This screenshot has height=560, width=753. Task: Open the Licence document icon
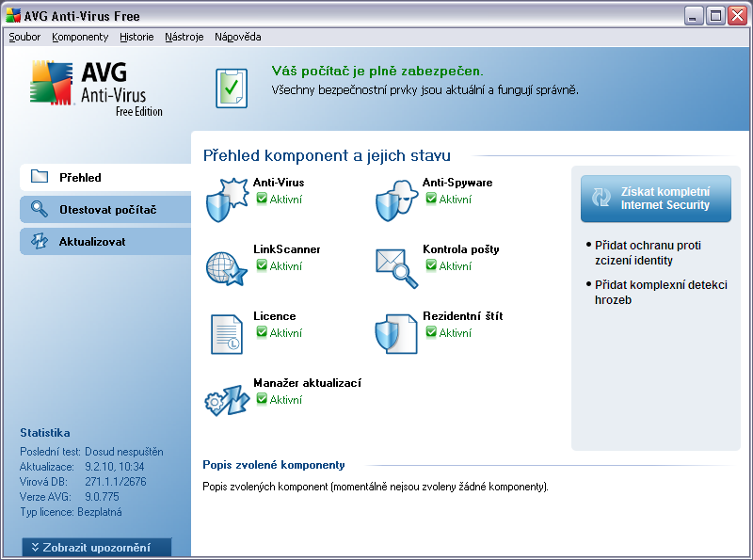tap(227, 334)
